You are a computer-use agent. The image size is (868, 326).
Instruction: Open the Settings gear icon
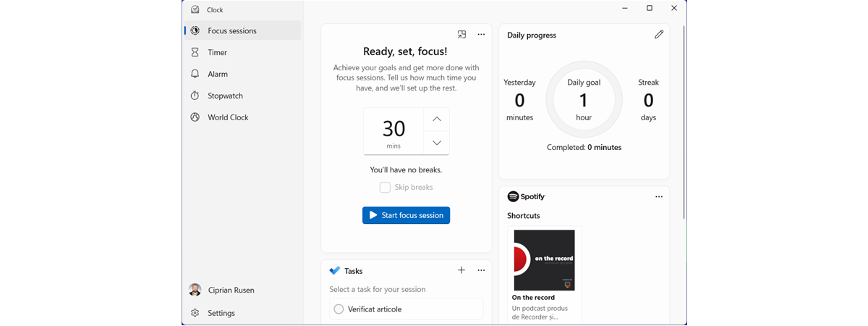click(x=195, y=313)
